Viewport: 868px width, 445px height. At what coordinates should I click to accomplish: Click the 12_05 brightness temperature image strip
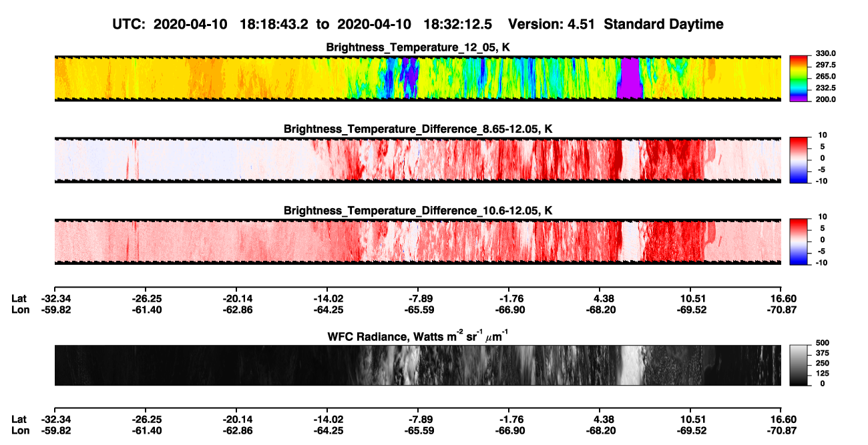click(417, 78)
